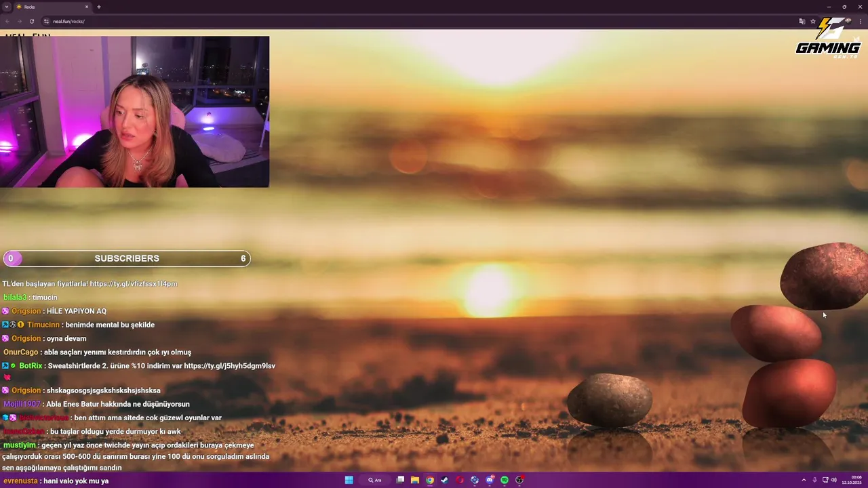Bookmark this page with star
The height and width of the screenshot is (488, 868).
tap(813, 21)
